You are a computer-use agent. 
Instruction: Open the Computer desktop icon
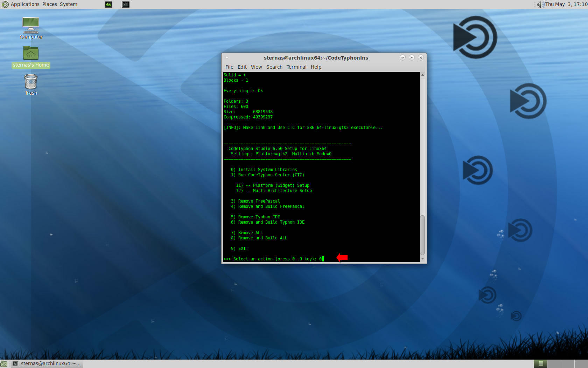31,28
